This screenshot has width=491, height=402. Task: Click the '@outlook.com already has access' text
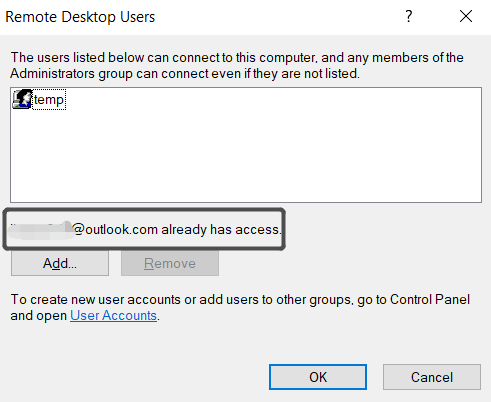(177, 230)
